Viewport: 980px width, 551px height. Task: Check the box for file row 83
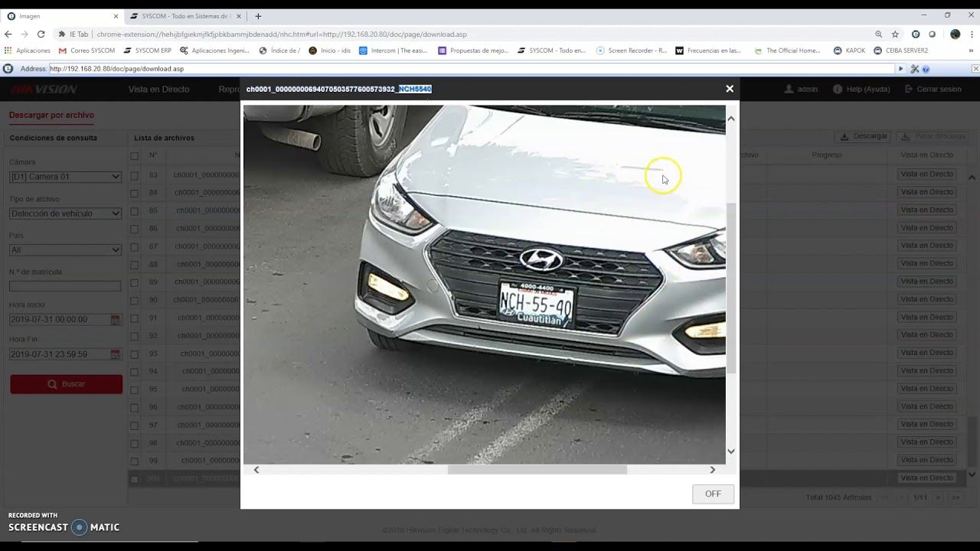coord(135,175)
